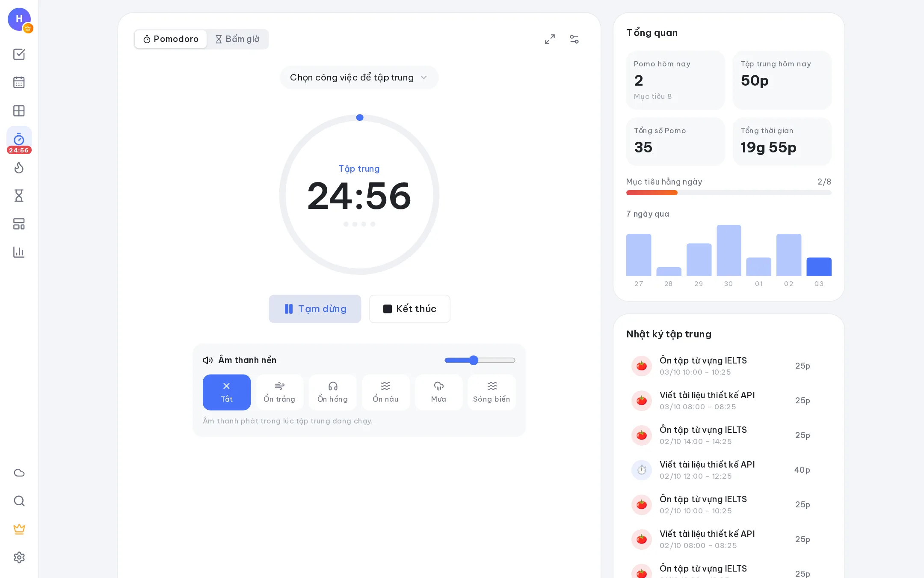Image resolution: width=924 pixels, height=578 pixels.
Task: Click the H user avatar
Action: (19, 19)
